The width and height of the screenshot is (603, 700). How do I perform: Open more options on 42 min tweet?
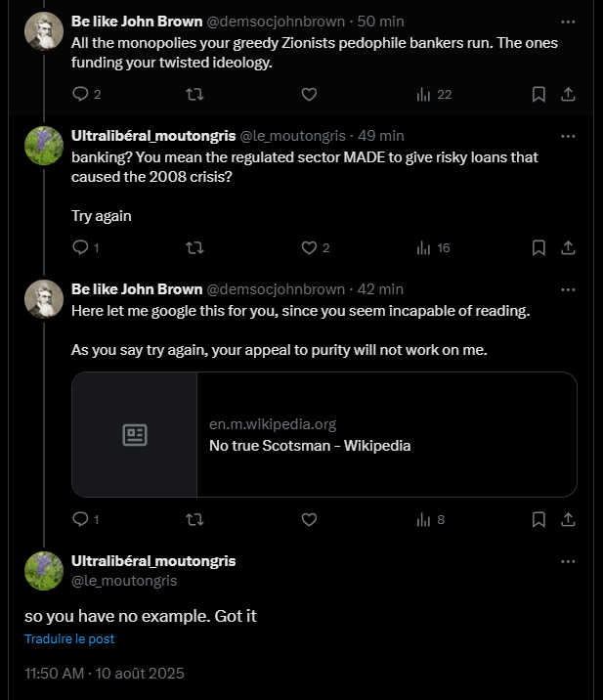click(568, 289)
